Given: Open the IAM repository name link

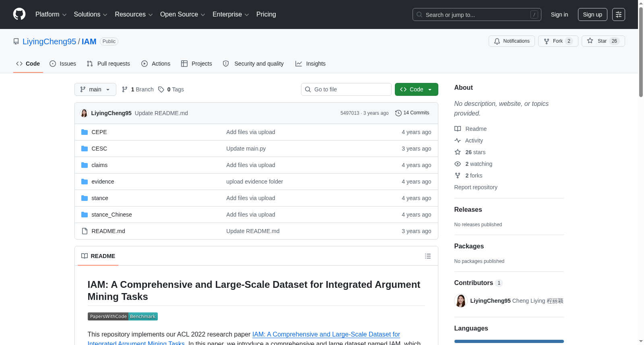Looking at the screenshot, I should (x=89, y=41).
